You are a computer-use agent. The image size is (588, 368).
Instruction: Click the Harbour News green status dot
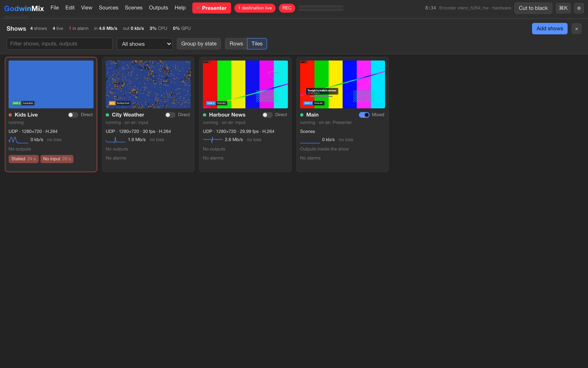[x=205, y=115]
